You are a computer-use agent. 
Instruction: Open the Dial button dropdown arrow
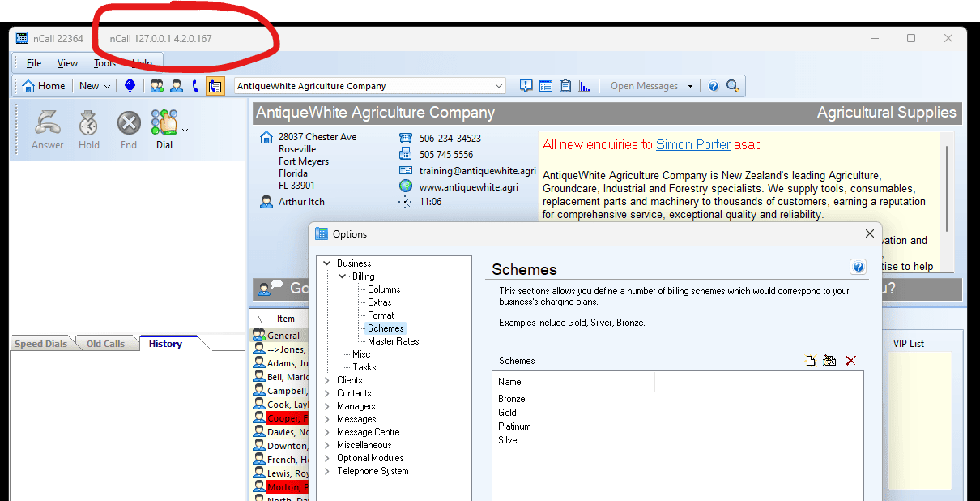coord(185,130)
